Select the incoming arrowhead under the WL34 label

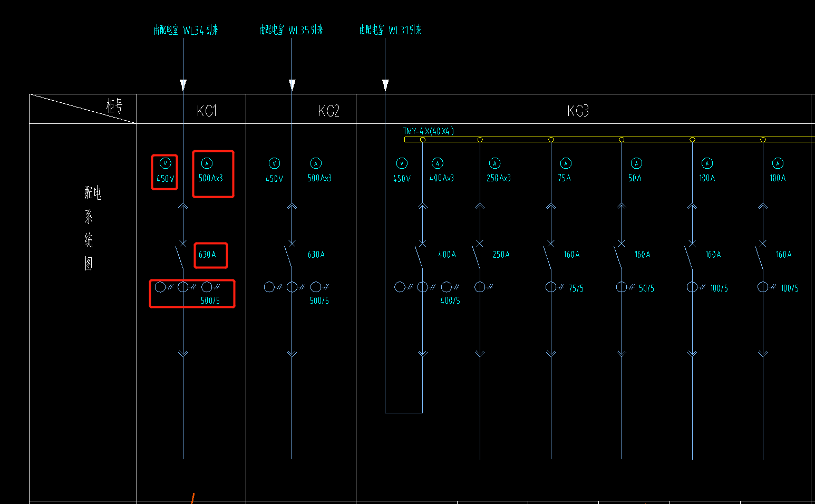click(183, 85)
